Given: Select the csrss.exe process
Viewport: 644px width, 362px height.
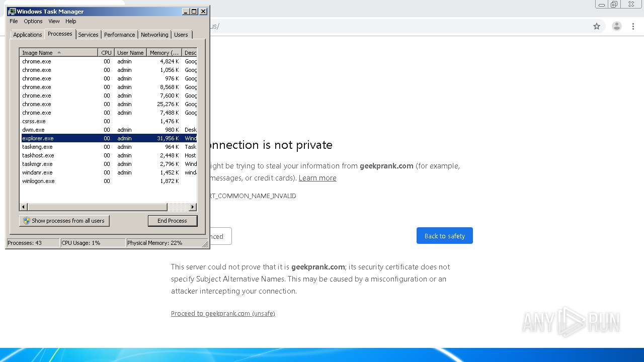Looking at the screenshot, I should (x=108, y=121).
